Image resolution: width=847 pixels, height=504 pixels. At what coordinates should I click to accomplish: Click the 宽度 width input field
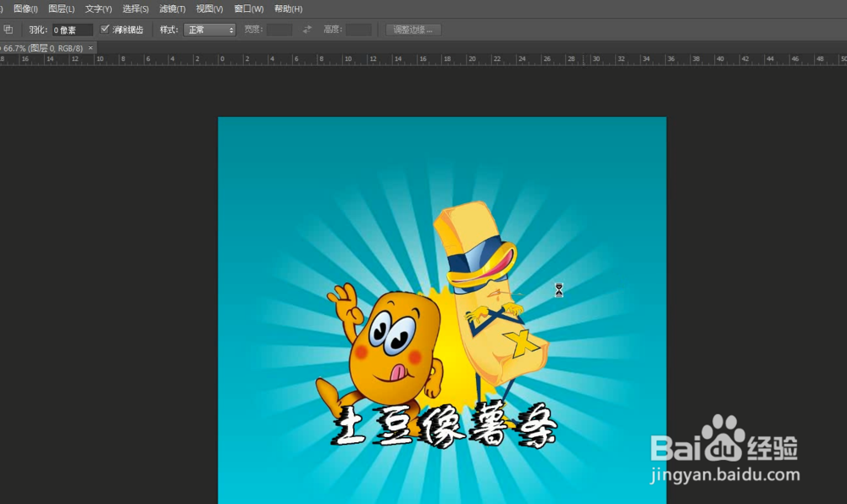280,29
